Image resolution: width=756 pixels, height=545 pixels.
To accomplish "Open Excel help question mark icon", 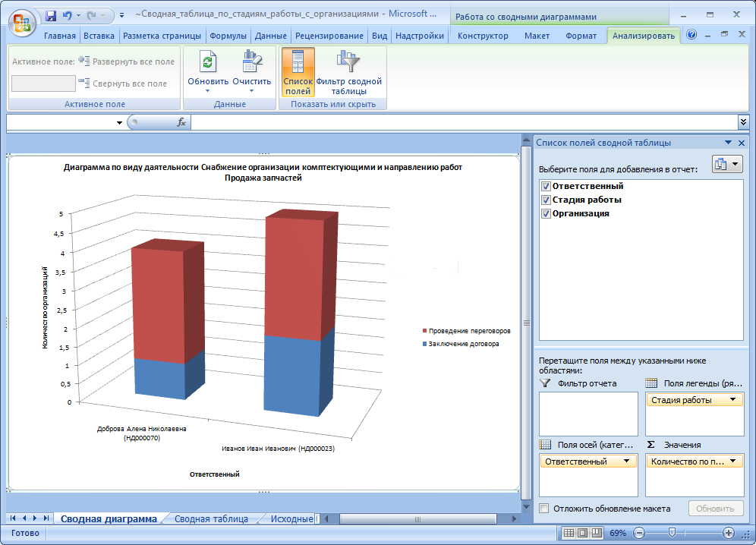I will [691, 35].
